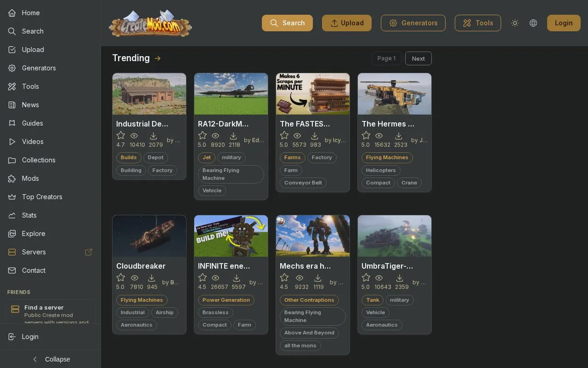Open Top Creators in the sidebar
The image size is (588, 368).
[x=50, y=197]
